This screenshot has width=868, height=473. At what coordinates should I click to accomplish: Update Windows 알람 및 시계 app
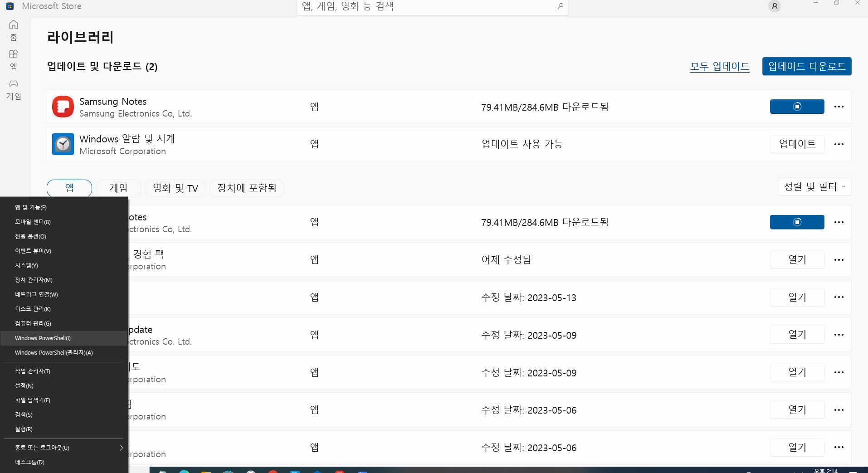[797, 144]
